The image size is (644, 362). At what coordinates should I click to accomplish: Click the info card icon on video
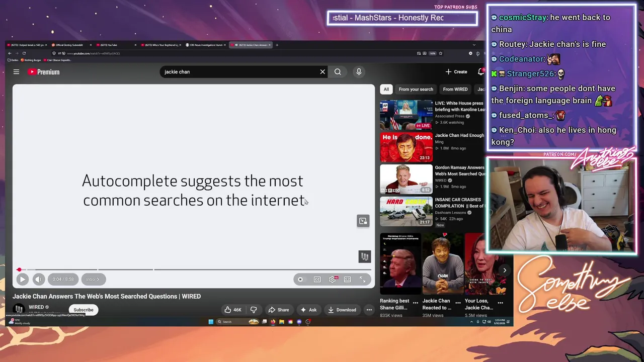(363, 221)
